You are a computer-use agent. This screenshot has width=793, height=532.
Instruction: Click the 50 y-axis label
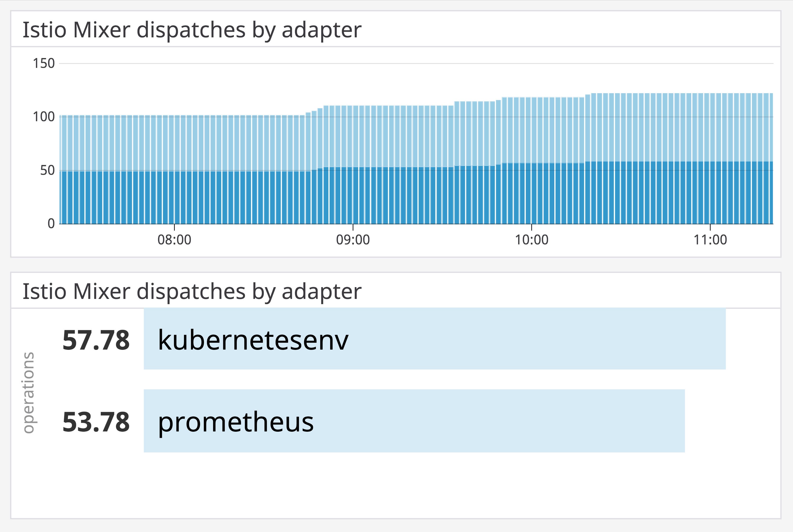[47, 170]
